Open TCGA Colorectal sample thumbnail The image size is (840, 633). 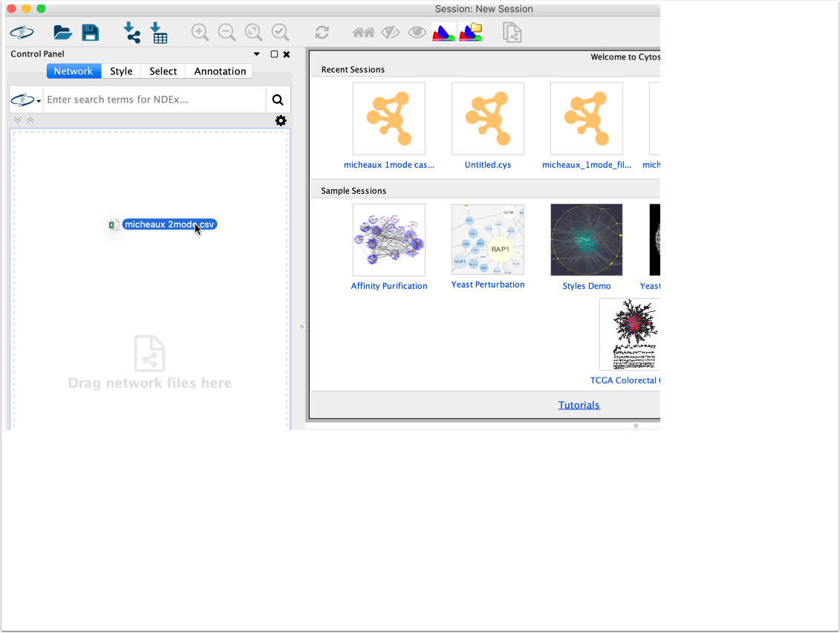[x=630, y=334]
